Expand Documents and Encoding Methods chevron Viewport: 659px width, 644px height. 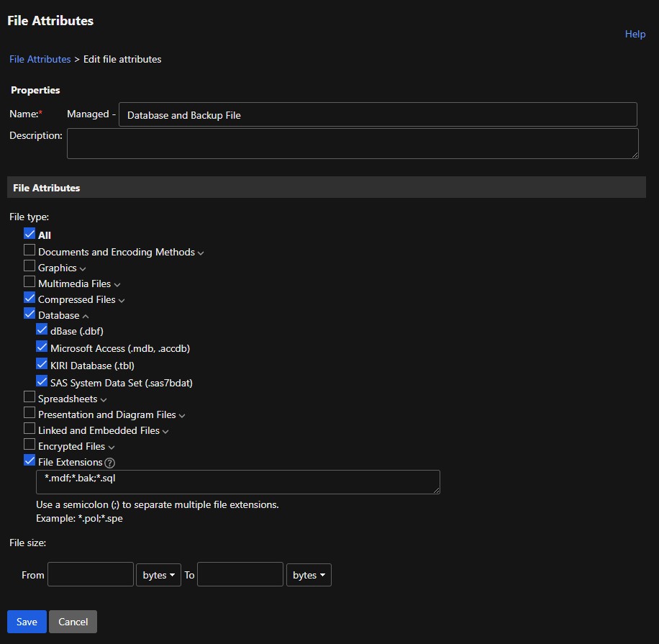[201, 253]
